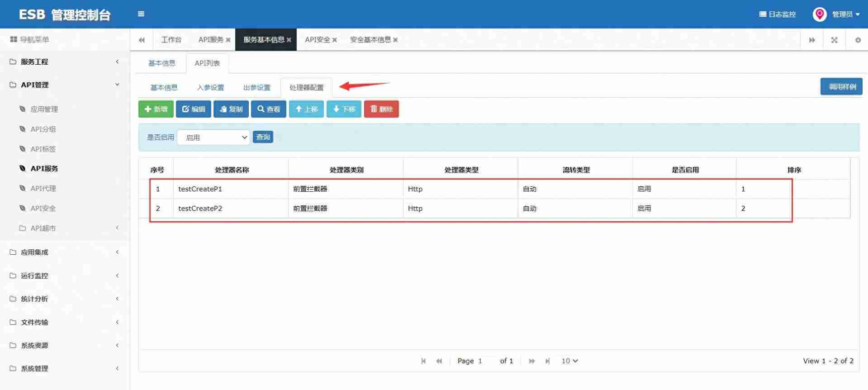The height and width of the screenshot is (390, 868).
Task: Click the 调用样例 button
Action: [x=841, y=86]
